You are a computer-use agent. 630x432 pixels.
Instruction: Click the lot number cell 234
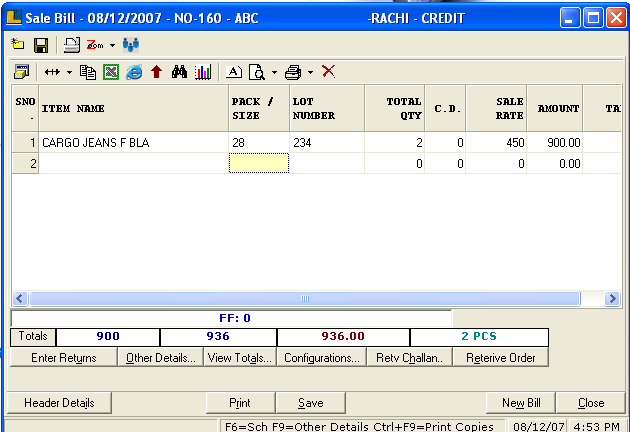click(327, 143)
